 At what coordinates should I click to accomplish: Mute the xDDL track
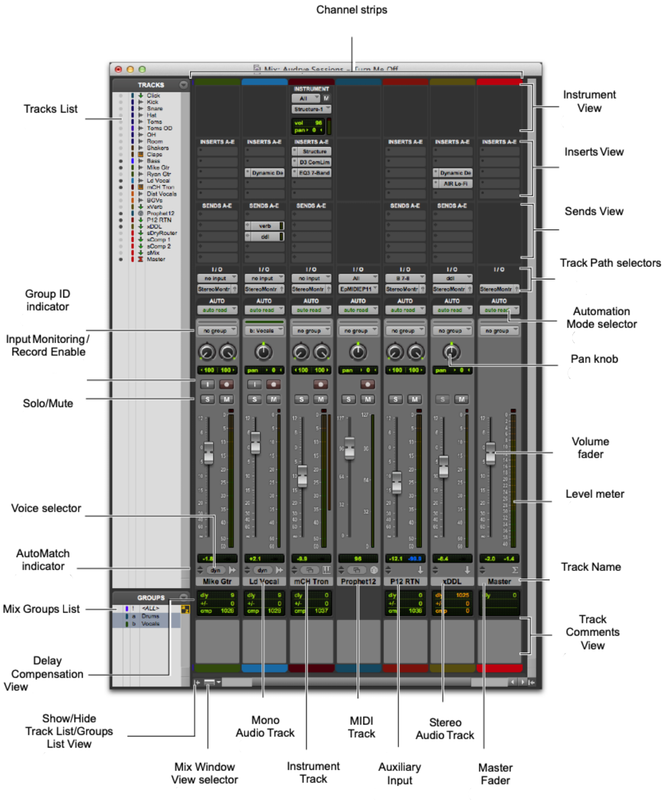(462, 399)
